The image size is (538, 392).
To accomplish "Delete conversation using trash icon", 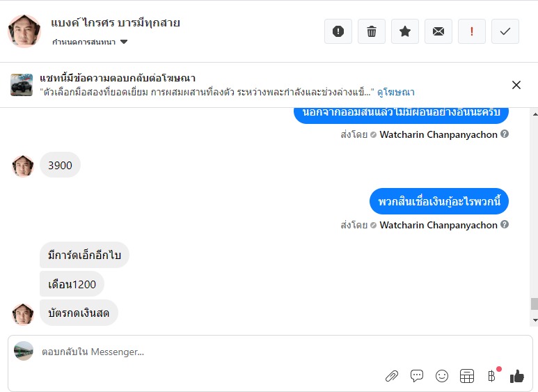I will (372, 31).
